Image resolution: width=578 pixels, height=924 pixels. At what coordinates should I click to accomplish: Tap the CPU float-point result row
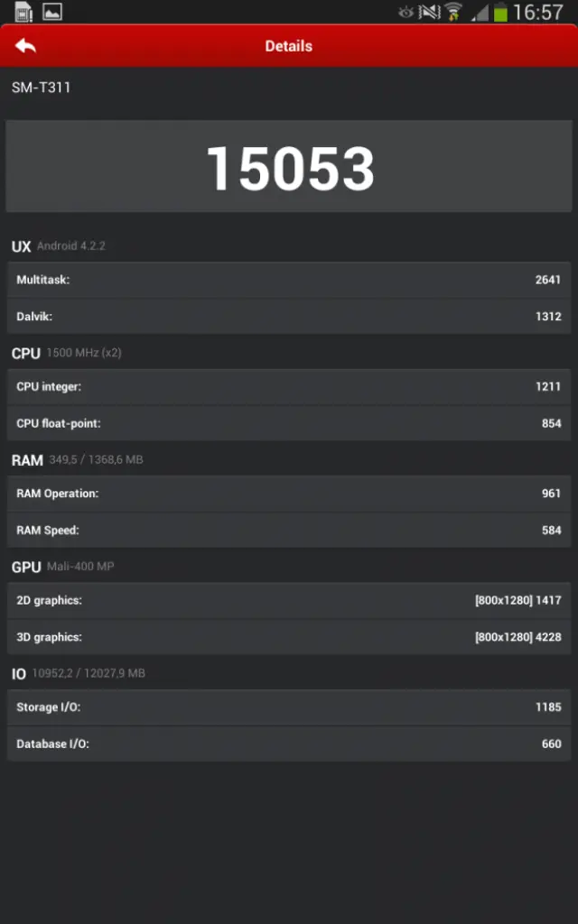click(289, 423)
